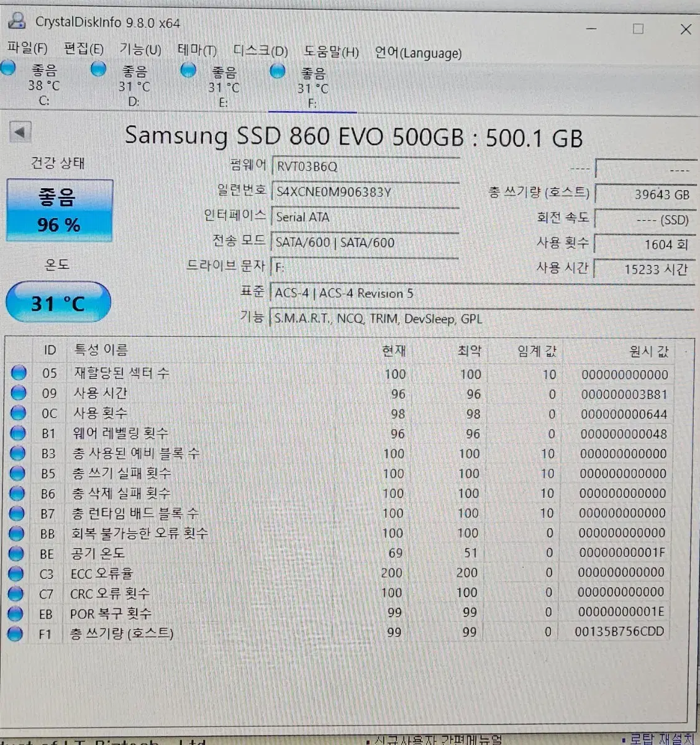Click the features field S.M.A.R.T., NCQ, TRIM
Image resolution: width=700 pixels, height=745 pixels.
coord(482,318)
